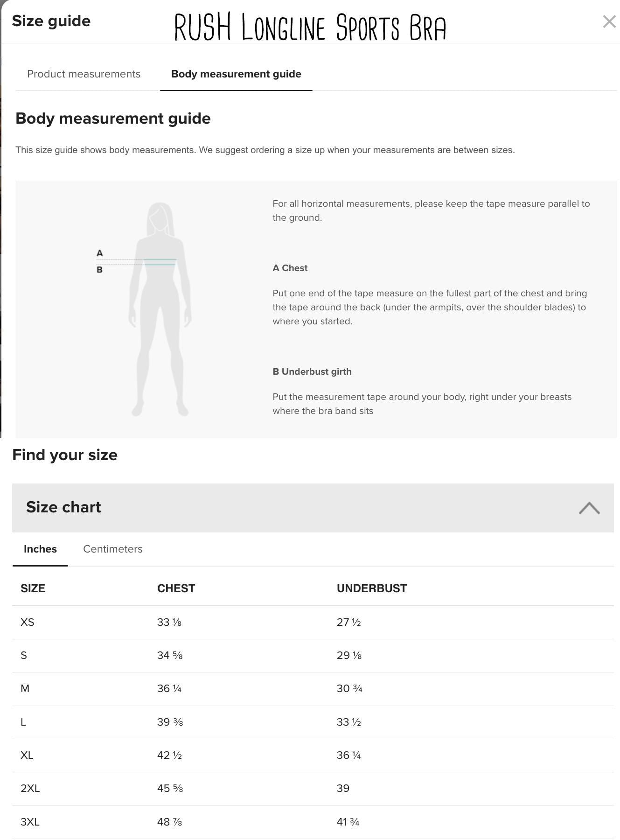
Task: Show measurements in Centimeters
Action: click(113, 549)
